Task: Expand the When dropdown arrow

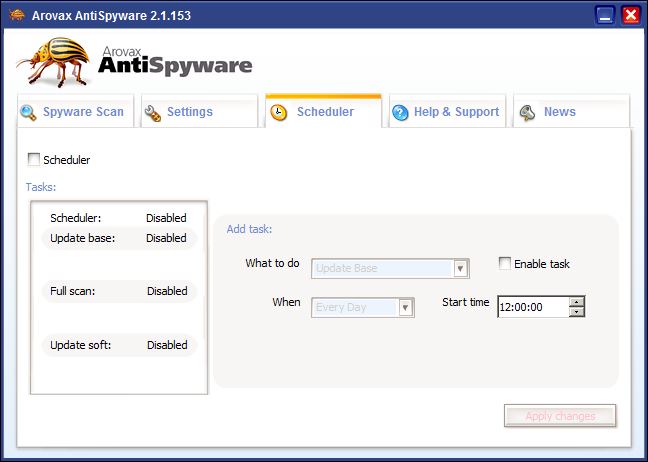Action: tap(405, 307)
